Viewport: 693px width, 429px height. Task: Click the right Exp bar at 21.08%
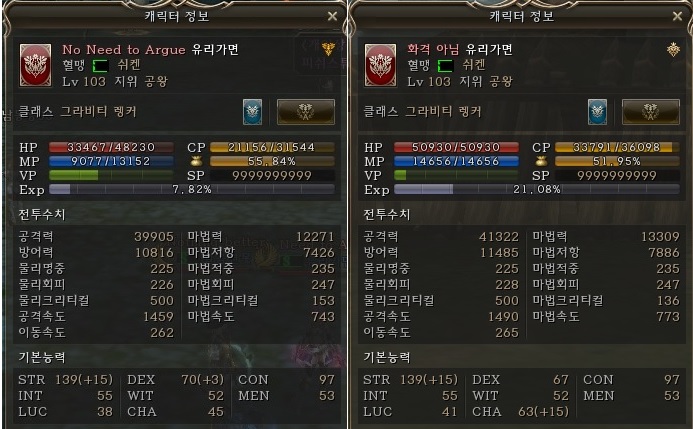537,190
